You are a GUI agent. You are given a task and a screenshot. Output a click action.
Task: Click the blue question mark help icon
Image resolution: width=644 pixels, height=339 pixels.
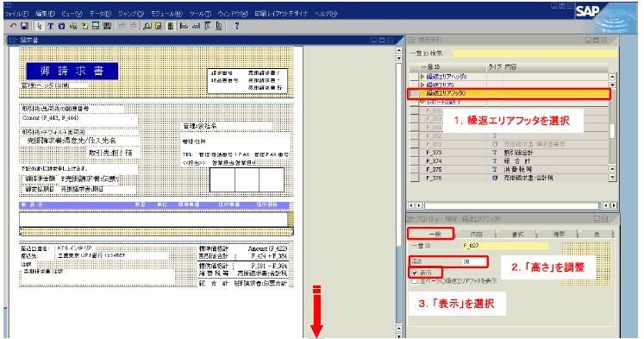pos(236,26)
